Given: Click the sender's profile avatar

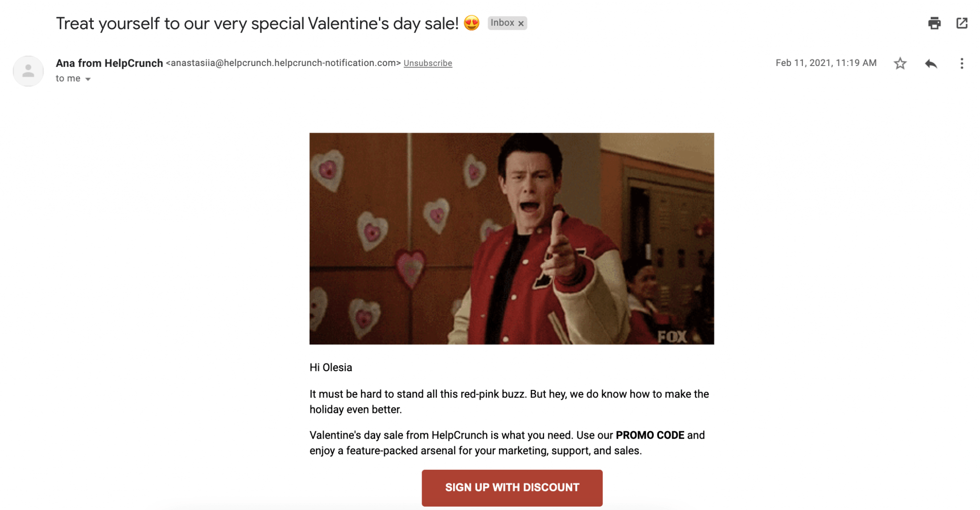Looking at the screenshot, I should (x=28, y=70).
